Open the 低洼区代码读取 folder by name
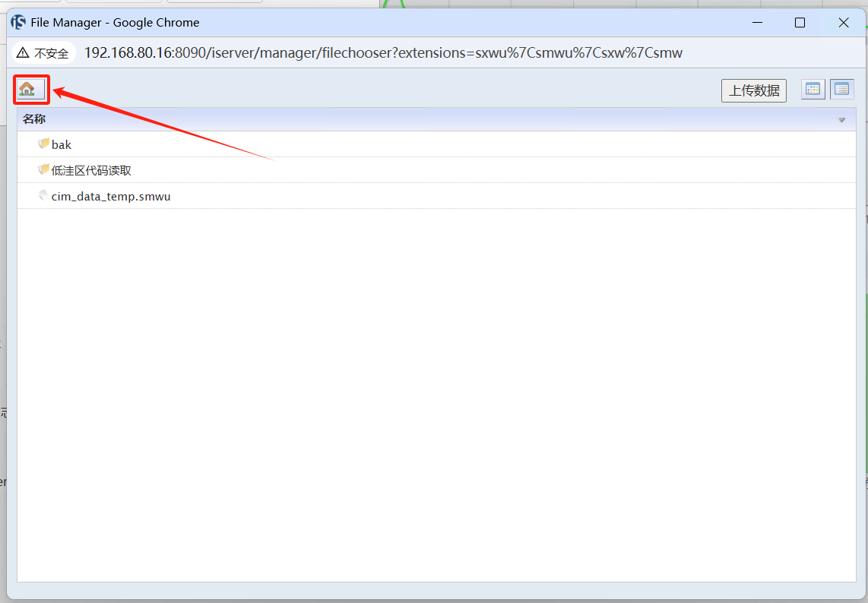This screenshot has height=603, width=868. tap(91, 170)
